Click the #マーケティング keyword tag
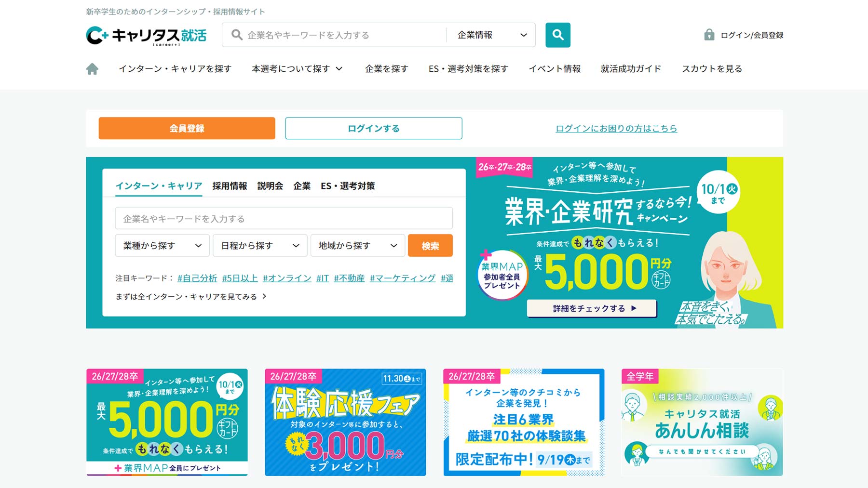This screenshot has width=868, height=488. tap(403, 278)
